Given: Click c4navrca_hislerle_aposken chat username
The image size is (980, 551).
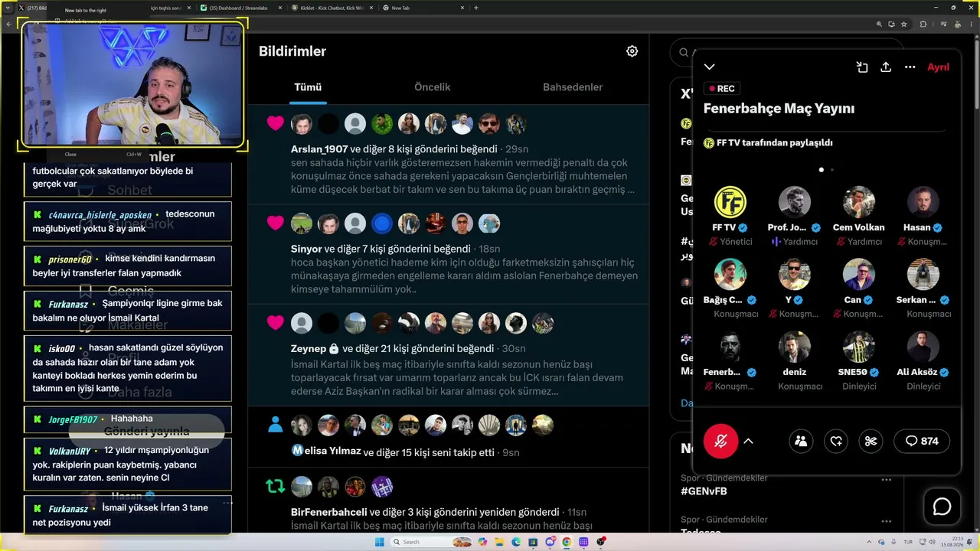Looking at the screenshot, I should pyautogui.click(x=100, y=215).
